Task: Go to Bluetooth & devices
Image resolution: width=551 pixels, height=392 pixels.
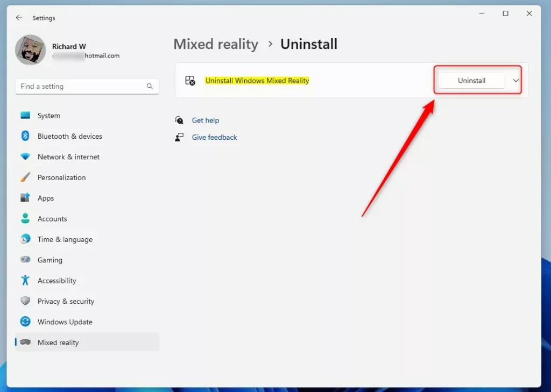Action: pyautogui.click(x=87, y=136)
